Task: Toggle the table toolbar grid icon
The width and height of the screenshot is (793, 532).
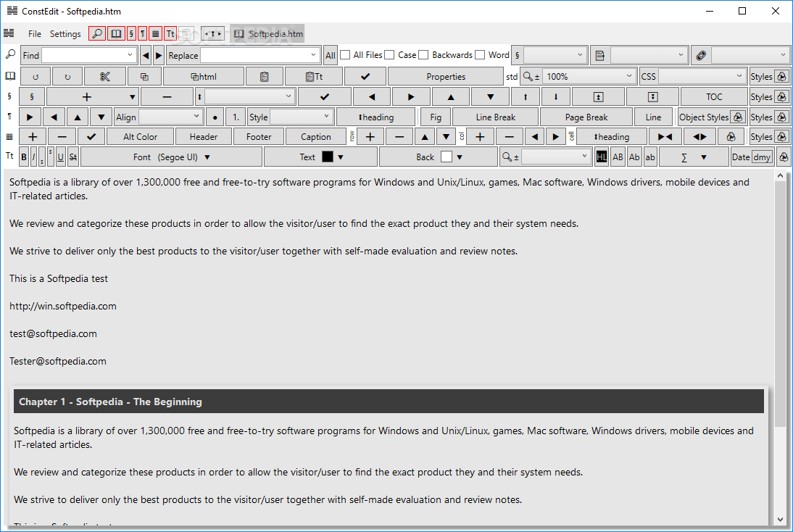Action: point(155,34)
